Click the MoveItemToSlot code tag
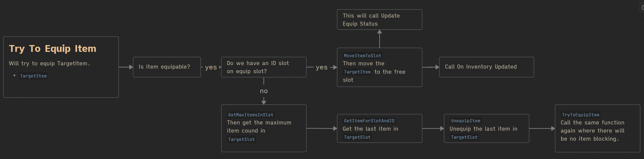The height and width of the screenshot is (159, 644). pyautogui.click(x=362, y=56)
